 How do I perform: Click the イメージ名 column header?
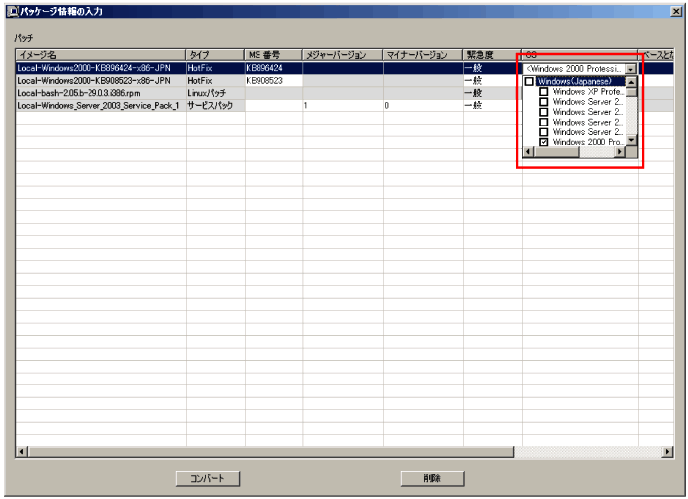pos(100,55)
